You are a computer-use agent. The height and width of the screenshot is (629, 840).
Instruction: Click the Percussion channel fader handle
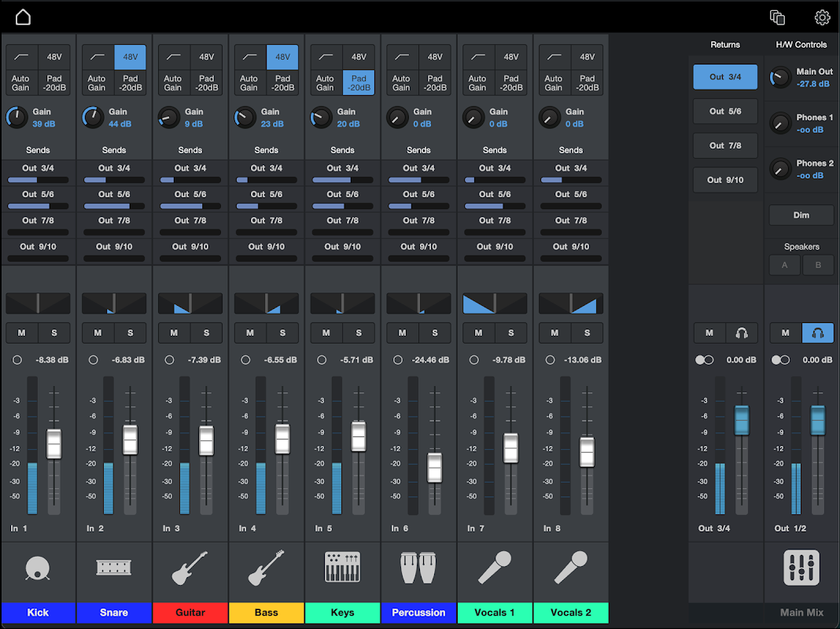(435, 467)
